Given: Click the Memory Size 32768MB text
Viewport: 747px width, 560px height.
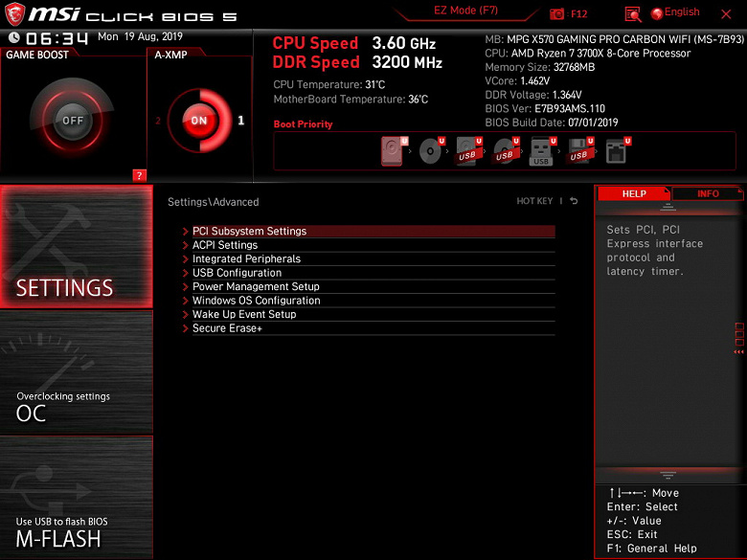Looking at the screenshot, I should tap(540, 67).
